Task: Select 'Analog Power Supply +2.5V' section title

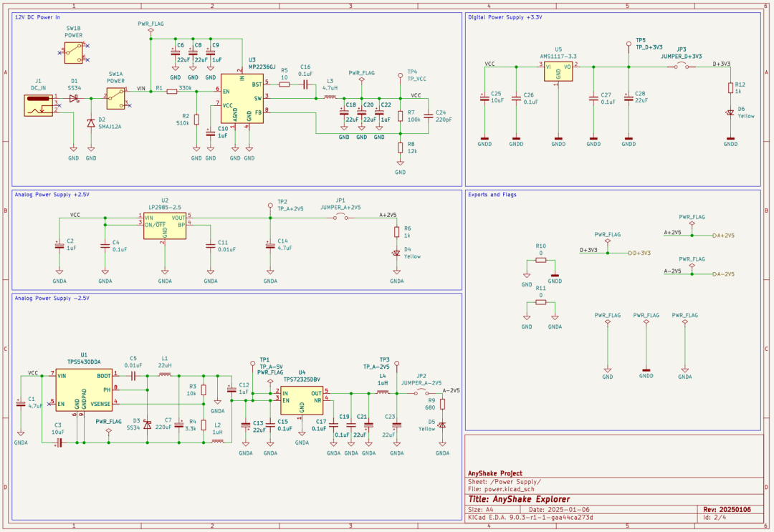Action: click(x=52, y=195)
